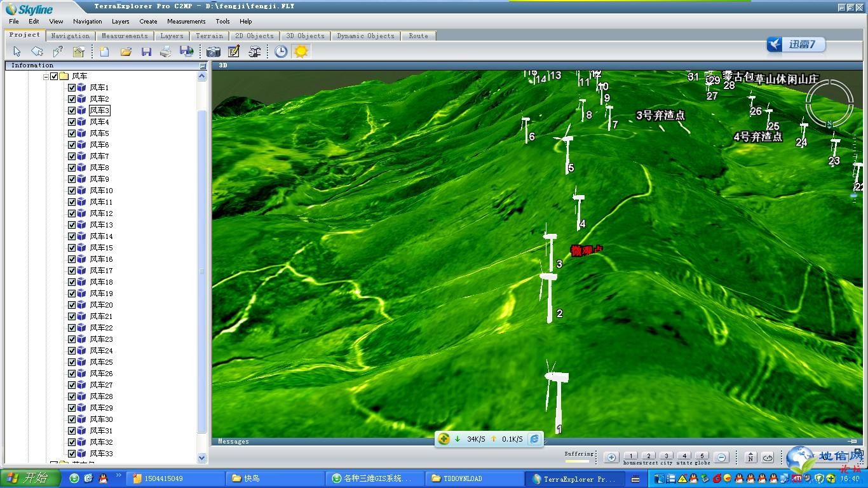Create a new project file
The height and width of the screenshot is (488, 868).
click(x=105, y=51)
